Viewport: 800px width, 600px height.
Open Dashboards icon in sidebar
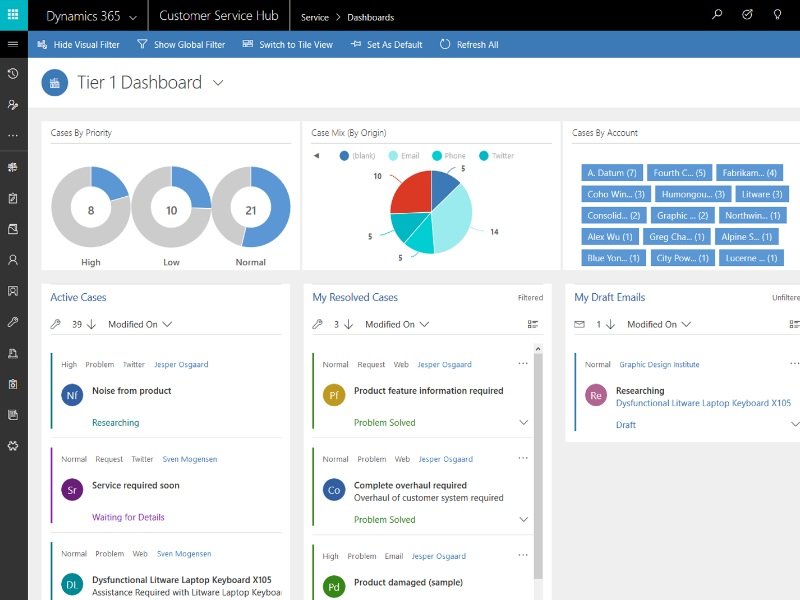click(13, 167)
